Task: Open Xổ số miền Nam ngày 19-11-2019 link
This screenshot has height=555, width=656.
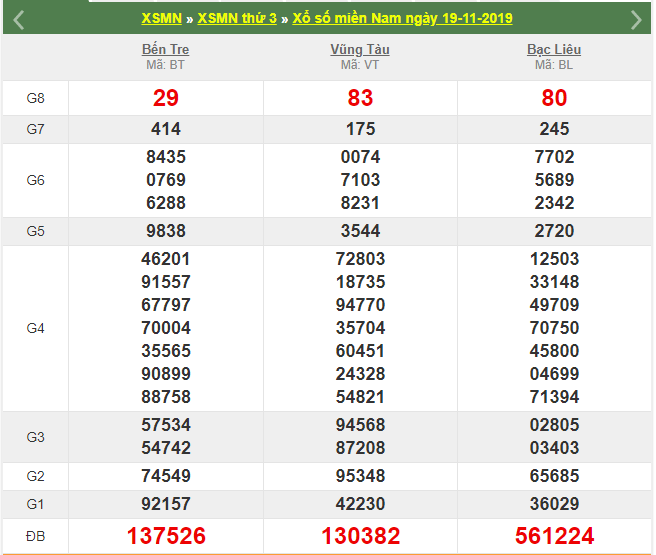Action: click(402, 19)
